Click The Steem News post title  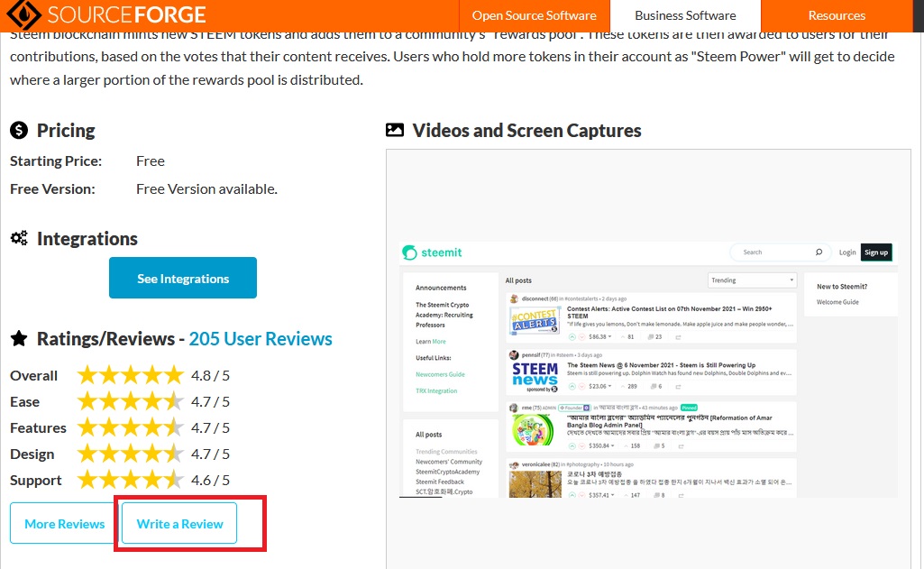point(661,365)
